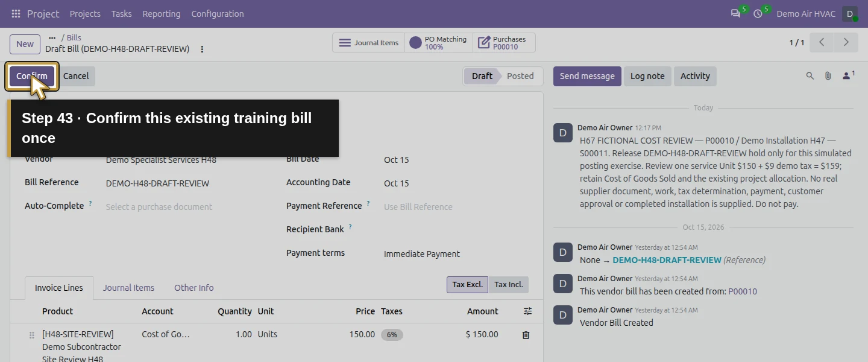This screenshot has width=868, height=362.
Task: Show Payment Reference help icon
Action: tap(368, 204)
